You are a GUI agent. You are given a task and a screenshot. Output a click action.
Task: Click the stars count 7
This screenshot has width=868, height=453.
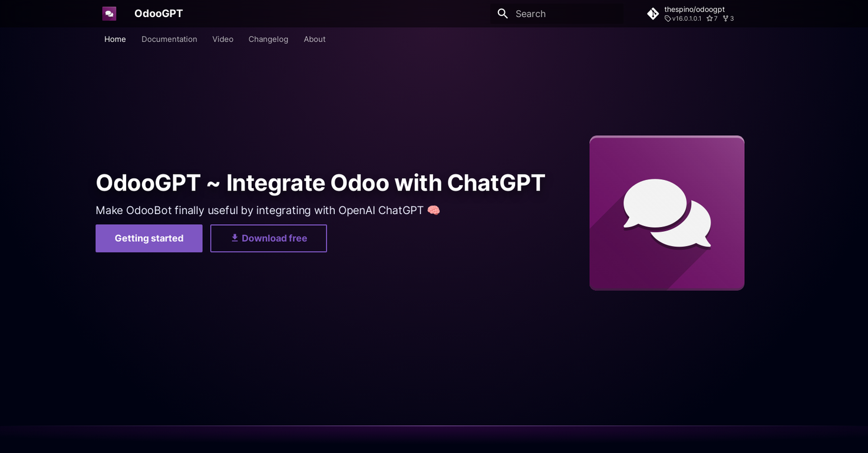[712, 19]
